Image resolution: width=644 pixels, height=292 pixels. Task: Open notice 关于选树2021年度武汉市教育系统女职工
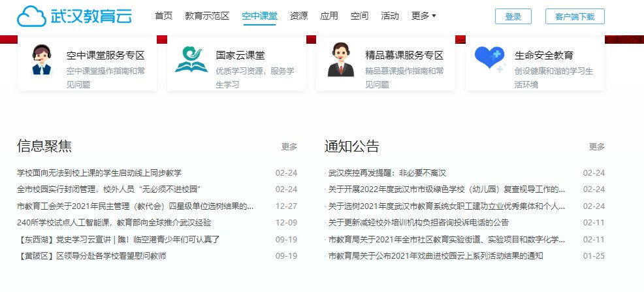click(447, 206)
